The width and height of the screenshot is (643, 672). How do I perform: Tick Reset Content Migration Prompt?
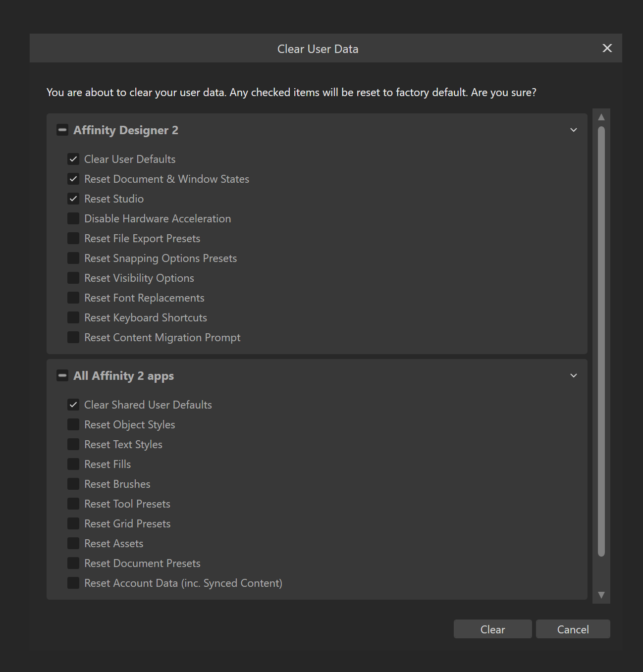coord(73,337)
